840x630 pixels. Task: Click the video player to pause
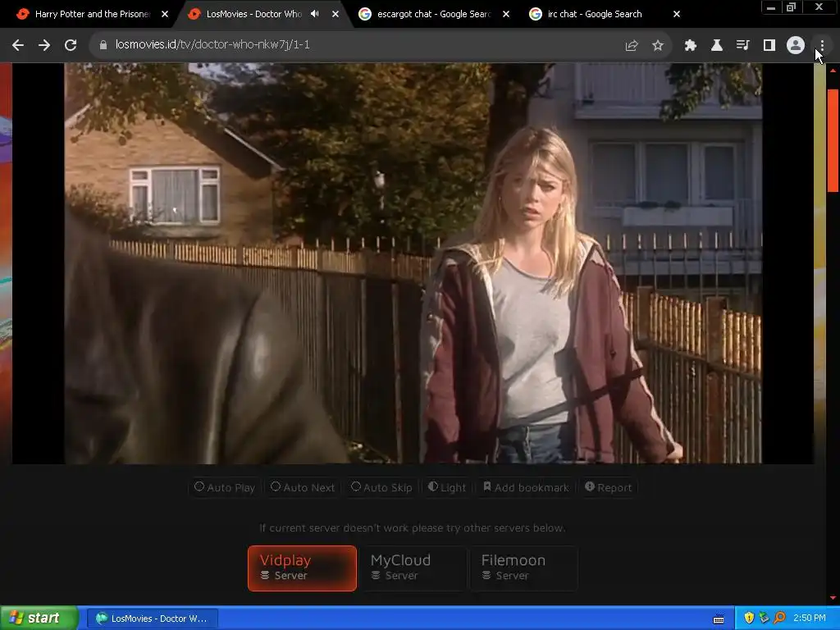[x=413, y=263]
